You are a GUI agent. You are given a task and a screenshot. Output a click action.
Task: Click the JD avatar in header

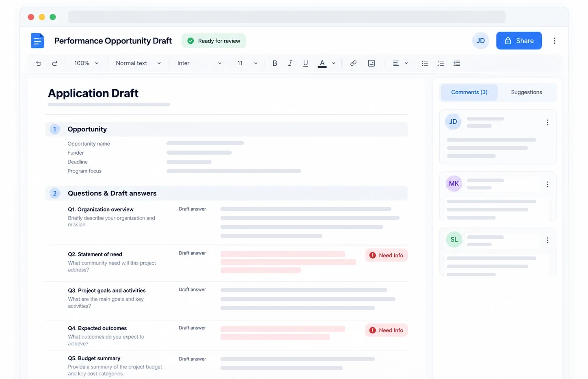(480, 41)
